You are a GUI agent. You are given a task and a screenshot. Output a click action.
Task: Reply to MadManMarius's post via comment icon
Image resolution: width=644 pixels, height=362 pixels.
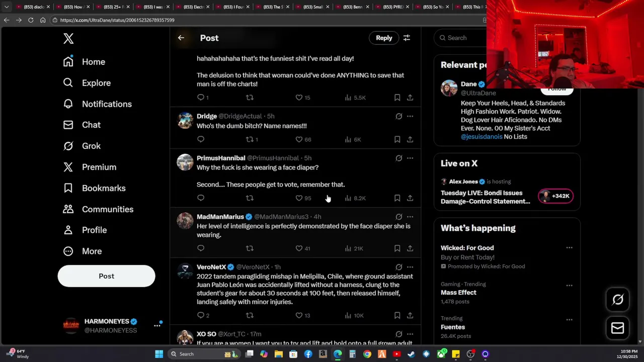201,248
